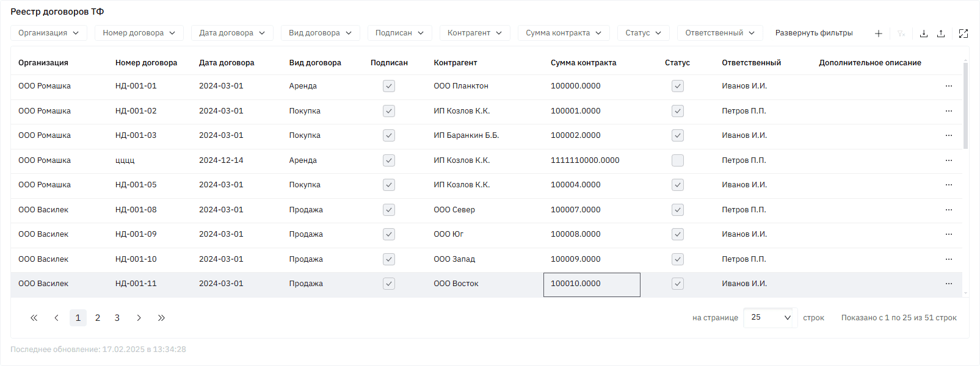
Task: Open the Организация filter dropdown
Action: click(x=49, y=33)
